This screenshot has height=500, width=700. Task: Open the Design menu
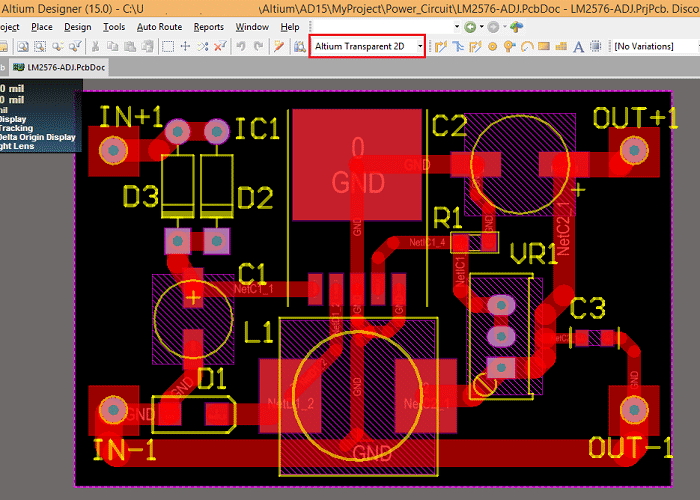click(77, 27)
